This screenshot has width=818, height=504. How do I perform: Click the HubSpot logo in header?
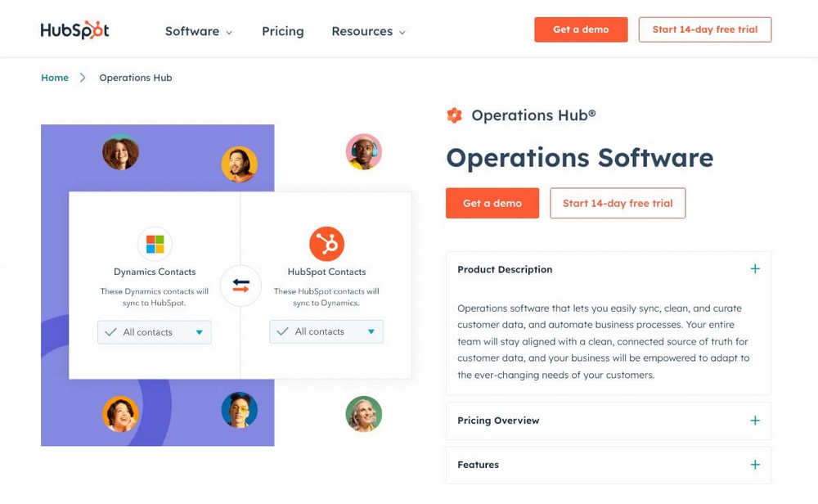74,30
